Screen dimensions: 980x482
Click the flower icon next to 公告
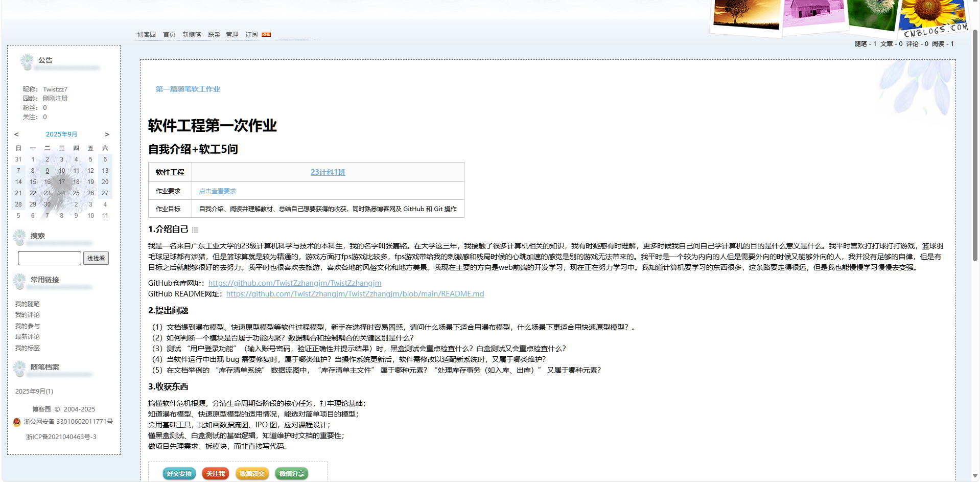click(27, 61)
